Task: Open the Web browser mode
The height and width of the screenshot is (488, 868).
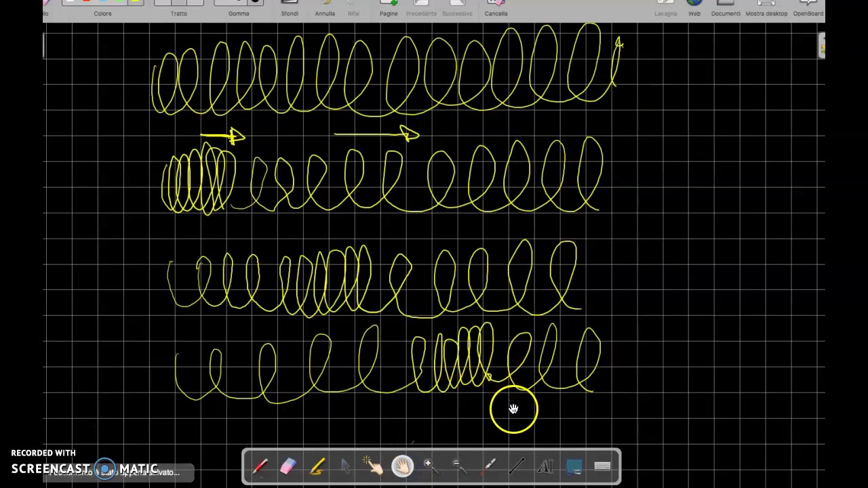Action: coord(694,9)
